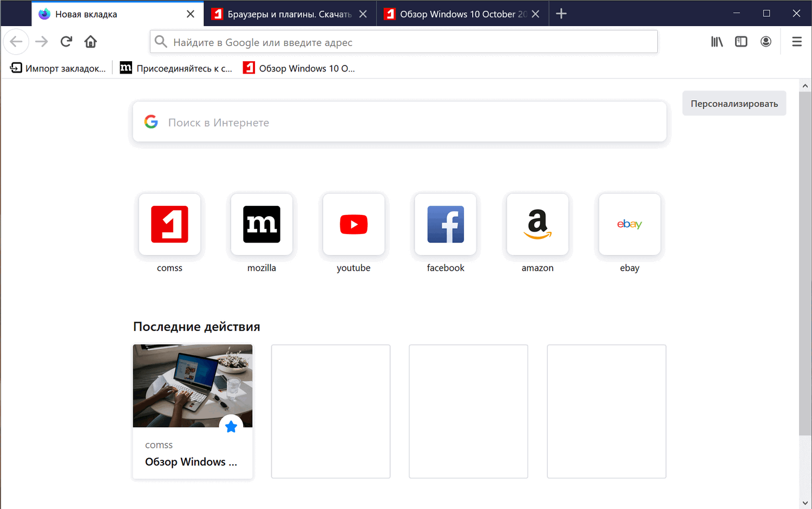
Task: Go forward one page
Action: tap(42, 42)
